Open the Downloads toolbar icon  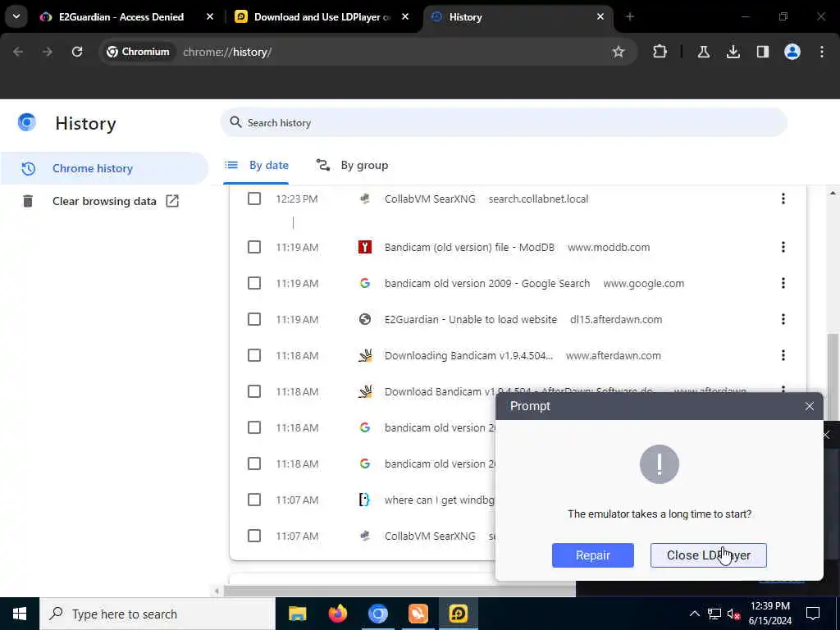tap(733, 52)
